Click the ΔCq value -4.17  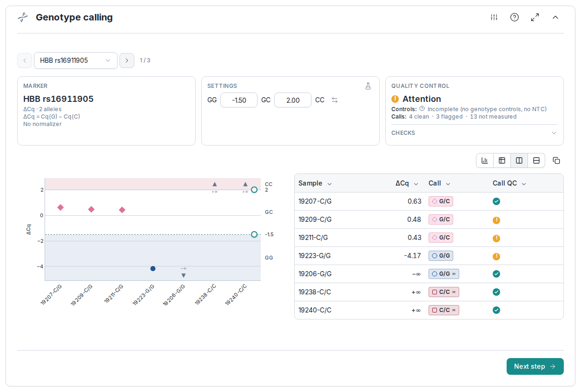pos(412,256)
